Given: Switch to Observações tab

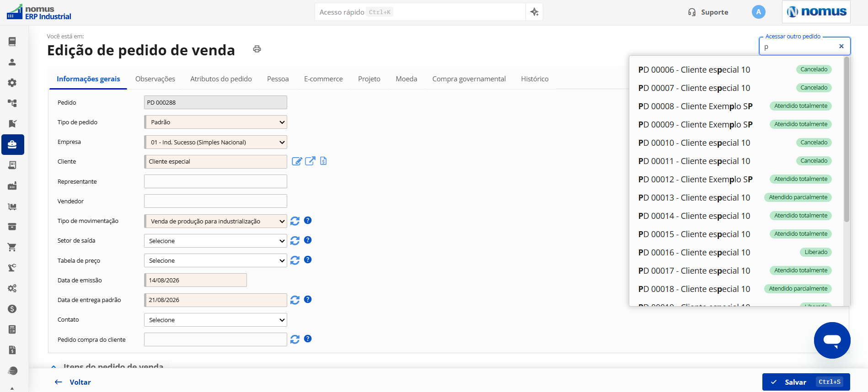Looking at the screenshot, I should click(155, 79).
